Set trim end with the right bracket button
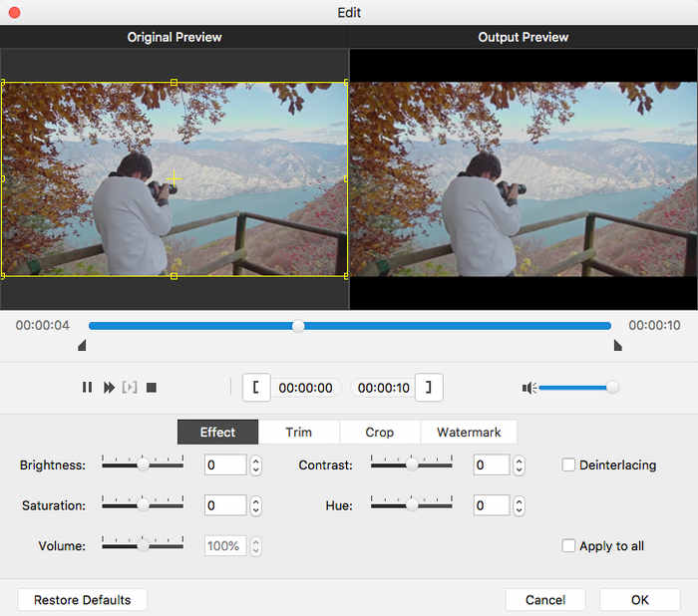This screenshot has width=698, height=616. [x=429, y=387]
